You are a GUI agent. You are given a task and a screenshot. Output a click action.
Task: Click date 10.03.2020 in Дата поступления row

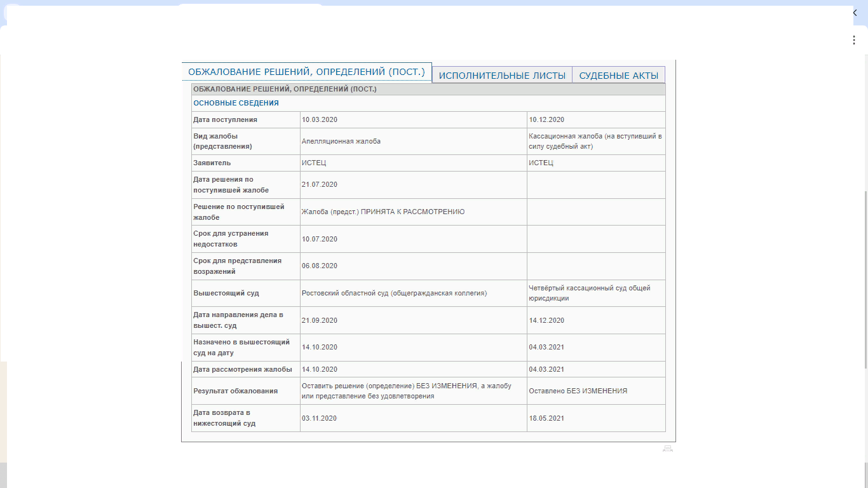click(x=320, y=119)
